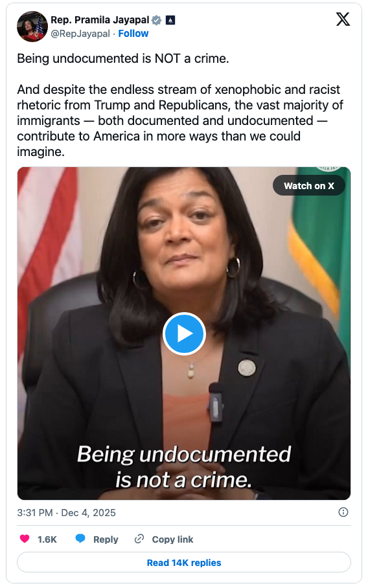The height and width of the screenshot is (588, 368).
Task: Open Rep. Jayapal's profile avatar
Action: click(x=32, y=27)
